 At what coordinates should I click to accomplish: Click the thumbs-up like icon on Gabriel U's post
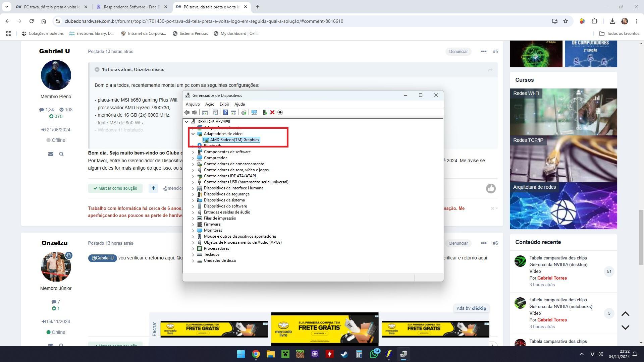click(x=491, y=188)
